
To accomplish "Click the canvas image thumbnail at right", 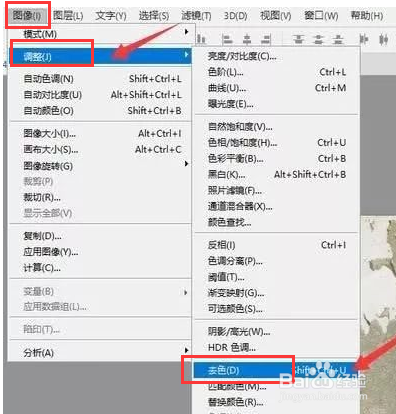I will pos(378,315).
